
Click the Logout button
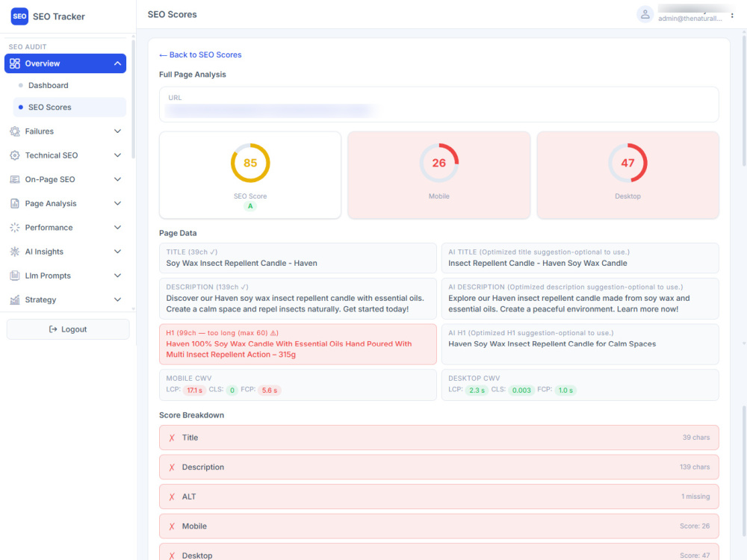68,329
